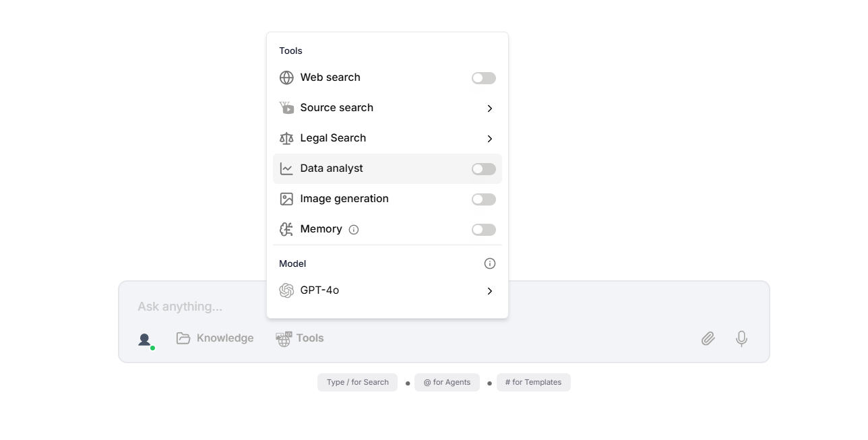Screen dimensions: 868x440
Task: Choose the Source search menu entry
Action: pos(387,108)
